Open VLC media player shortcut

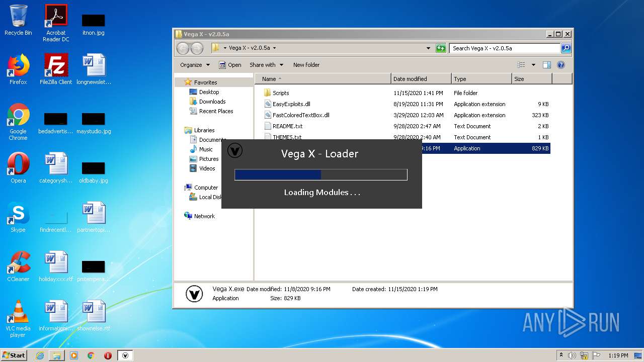click(18, 319)
